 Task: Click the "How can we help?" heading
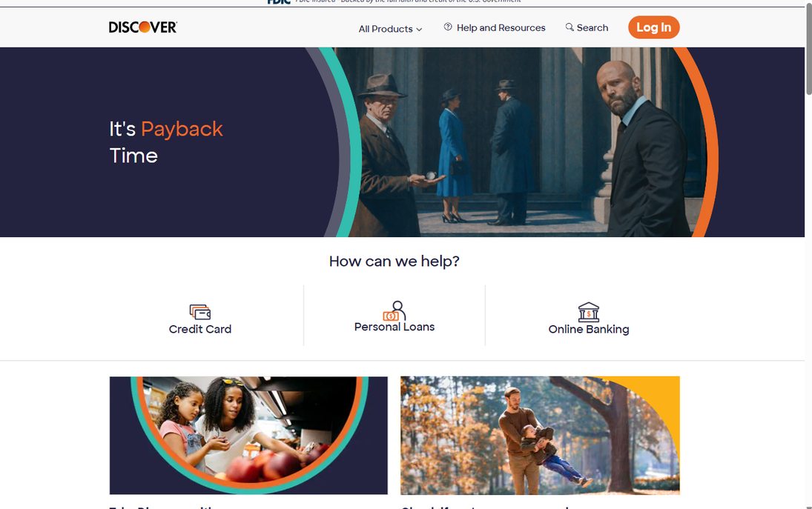click(394, 262)
